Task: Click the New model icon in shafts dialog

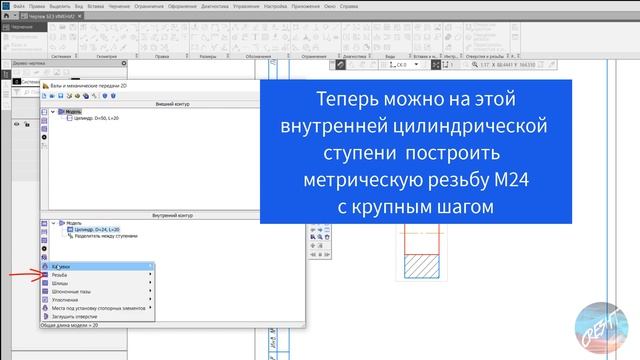Action: 44,96
